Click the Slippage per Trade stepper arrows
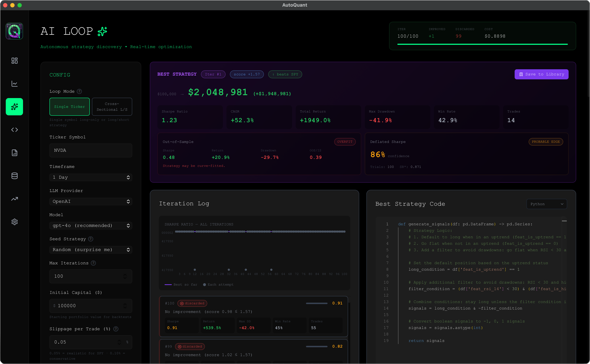This screenshot has width=590, height=364. pos(119,342)
